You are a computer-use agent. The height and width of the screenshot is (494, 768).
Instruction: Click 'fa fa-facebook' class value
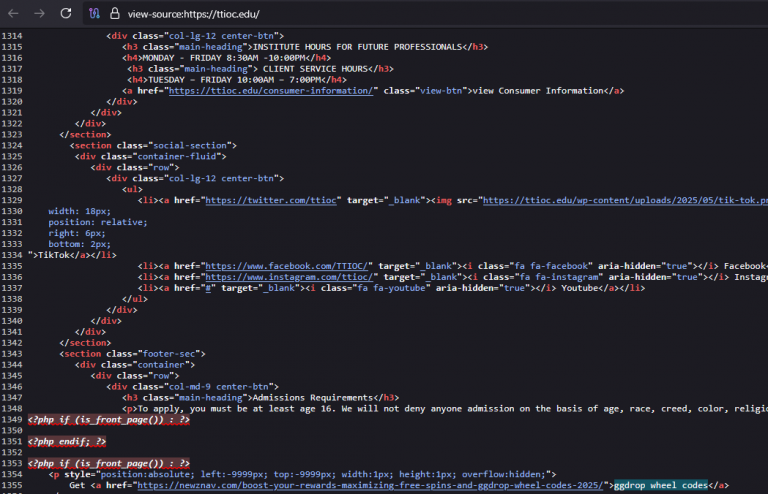[x=551, y=266]
